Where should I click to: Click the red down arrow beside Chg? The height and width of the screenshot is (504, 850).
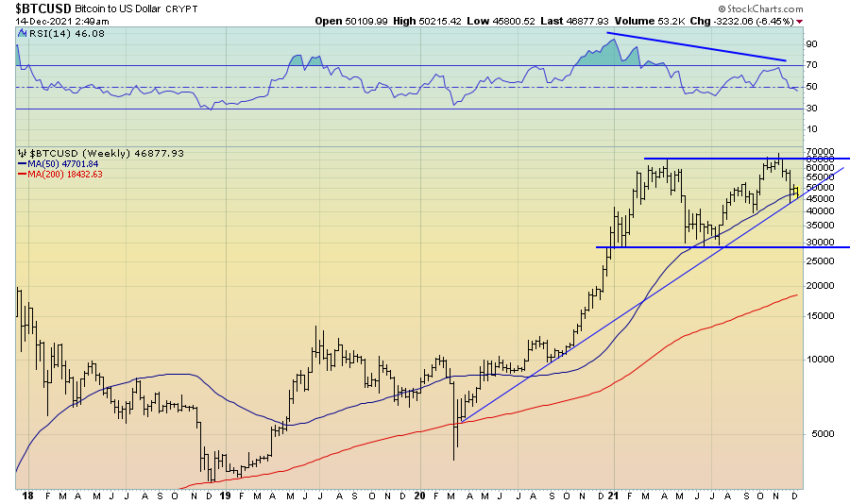[x=801, y=21]
